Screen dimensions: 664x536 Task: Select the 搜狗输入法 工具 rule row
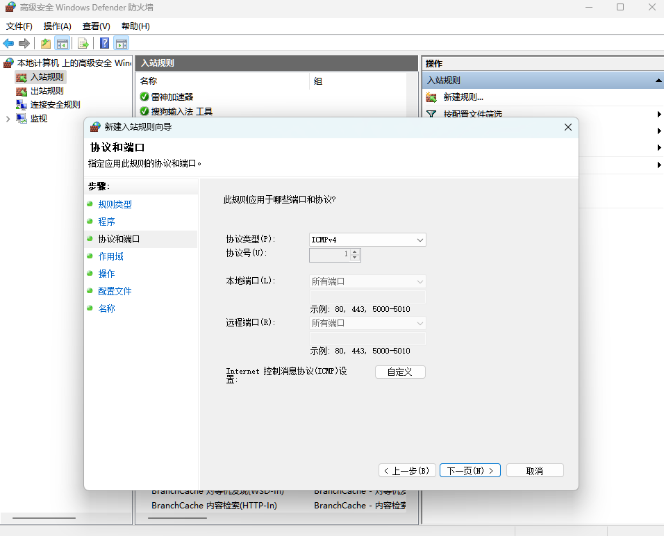[271, 111]
